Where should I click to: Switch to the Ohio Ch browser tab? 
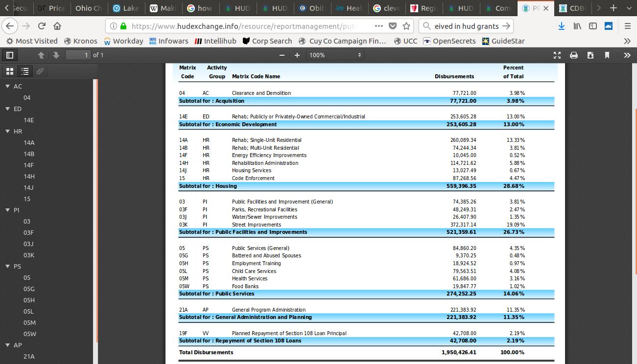(88, 8)
